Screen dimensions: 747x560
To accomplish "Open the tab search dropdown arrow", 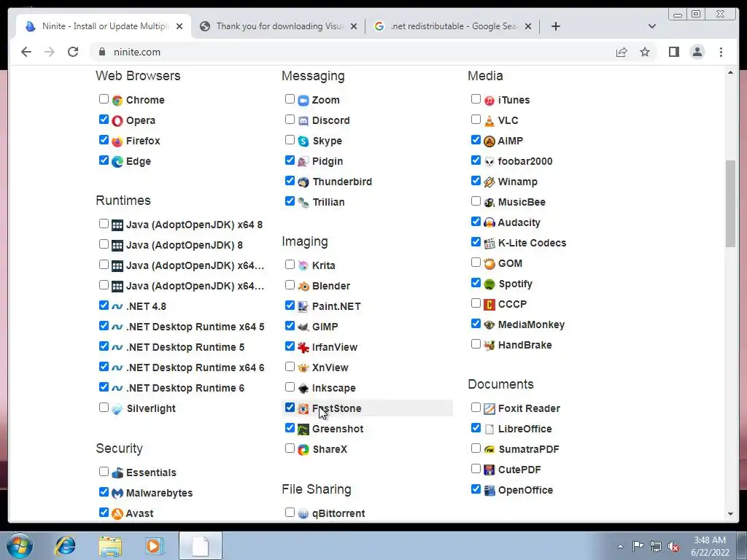I will (x=651, y=26).
